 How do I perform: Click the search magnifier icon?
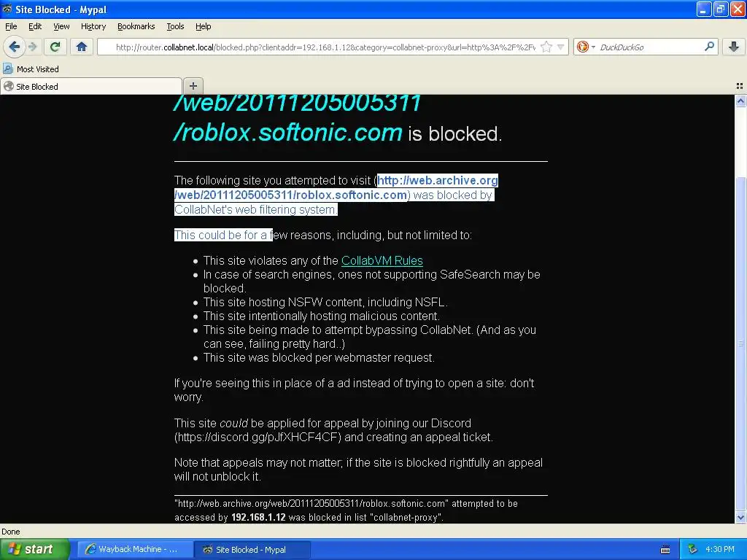point(709,47)
